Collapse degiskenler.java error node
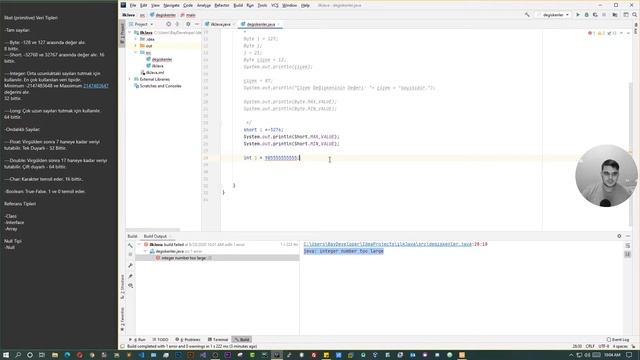This screenshot has width=640, height=360. click(x=146, y=251)
